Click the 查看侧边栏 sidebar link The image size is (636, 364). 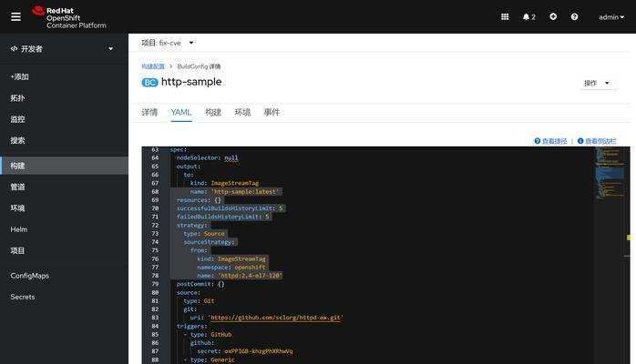coord(597,141)
